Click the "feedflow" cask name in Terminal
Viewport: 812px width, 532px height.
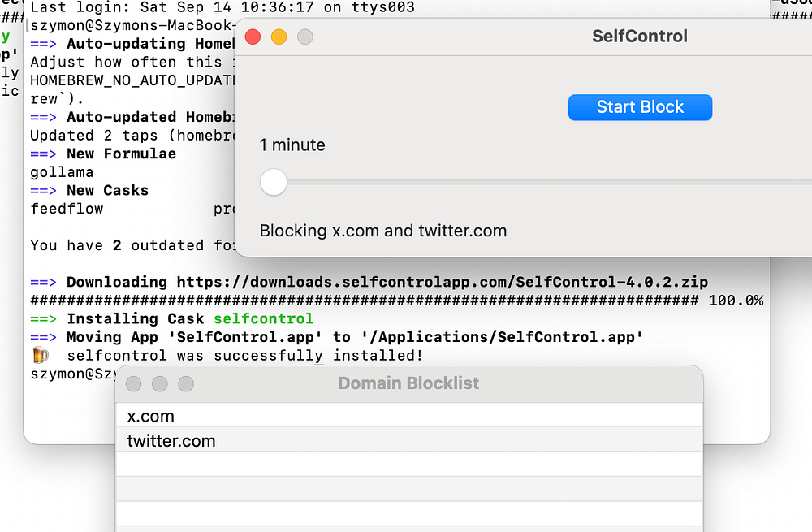(x=67, y=209)
